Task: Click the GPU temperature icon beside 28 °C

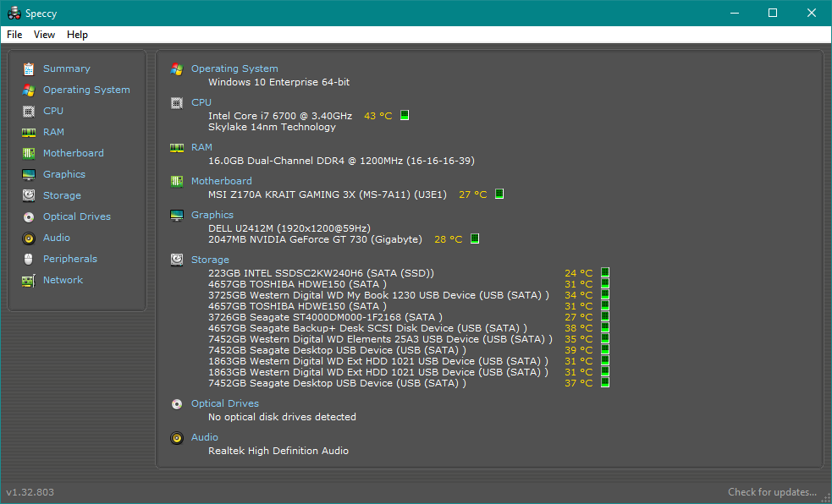Action: pyautogui.click(x=475, y=238)
